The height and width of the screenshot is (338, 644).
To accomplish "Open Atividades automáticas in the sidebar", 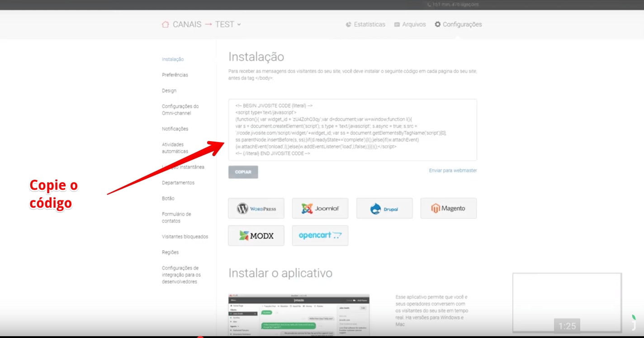I will [x=175, y=148].
